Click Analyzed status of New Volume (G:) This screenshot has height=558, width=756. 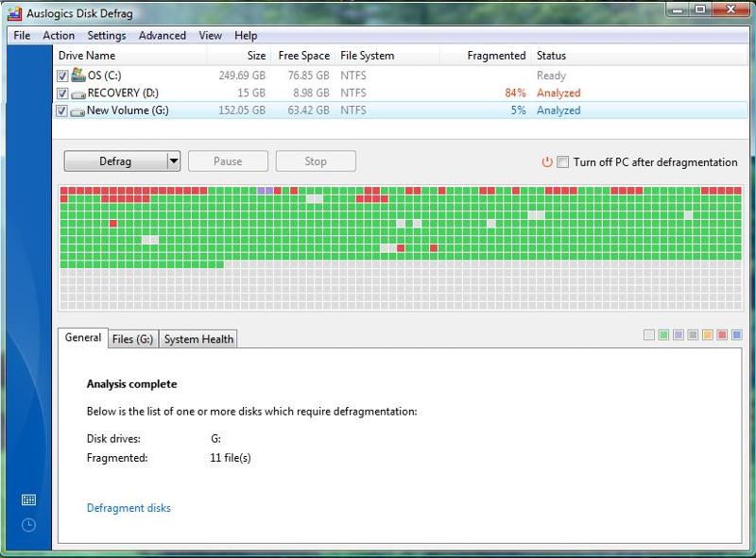click(558, 110)
